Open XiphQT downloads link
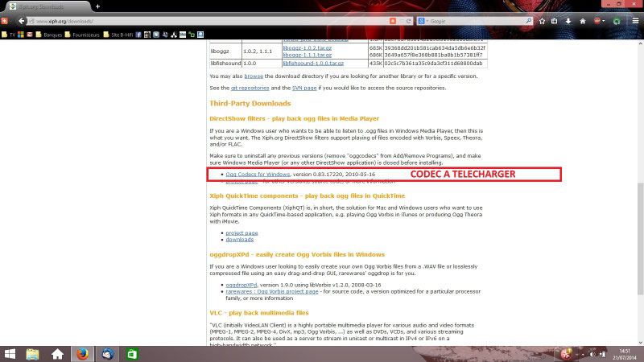This screenshot has width=644, height=362. click(239, 240)
